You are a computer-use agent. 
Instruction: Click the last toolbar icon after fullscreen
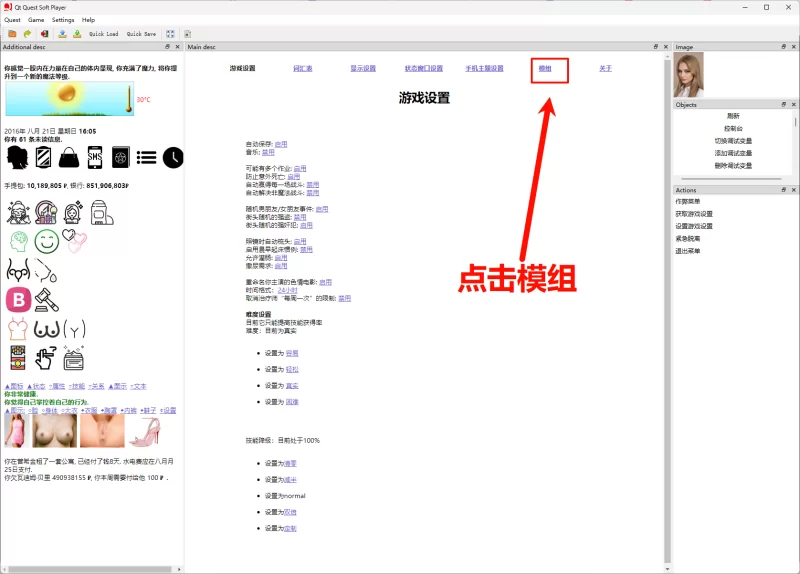(x=187, y=34)
